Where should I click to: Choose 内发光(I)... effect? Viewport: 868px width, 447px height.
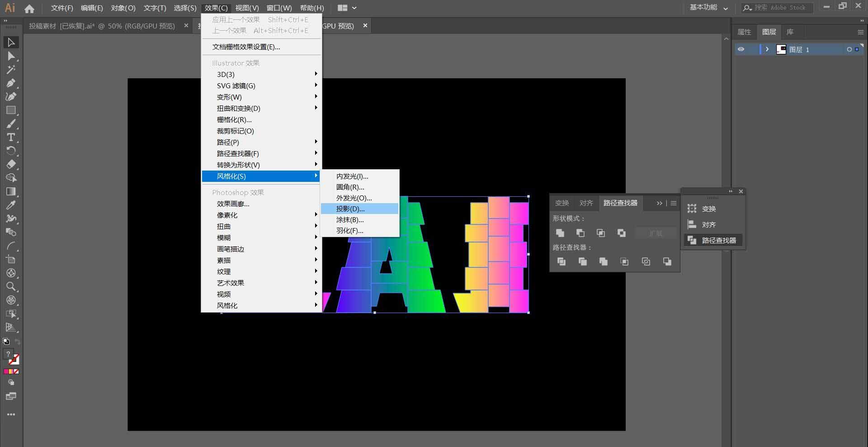(360, 176)
